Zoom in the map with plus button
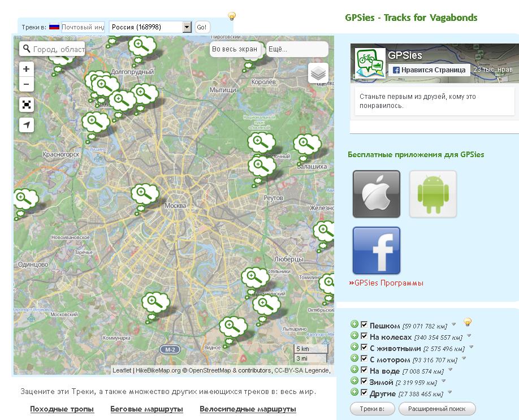The width and height of the screenshot is (519, 420). pyautogui.click(x=27, y=69)
